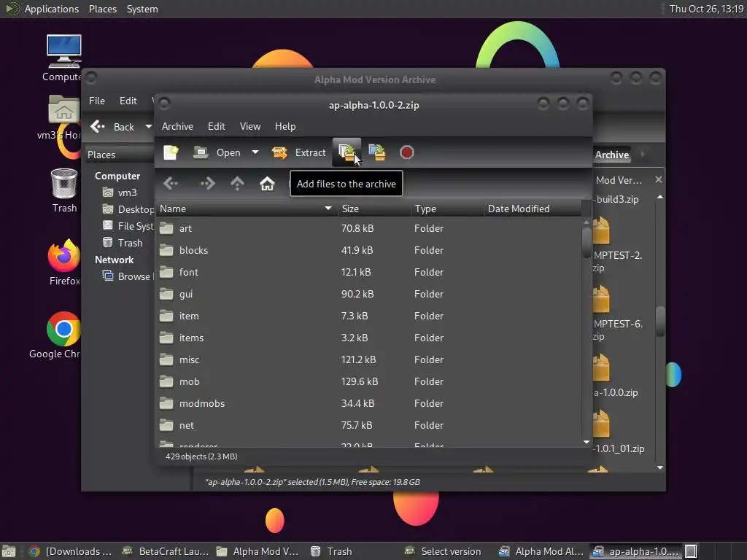Close the Mod Ver... tab
The height and width of the screenshot is (560, 747).
[x=659, y=179]
